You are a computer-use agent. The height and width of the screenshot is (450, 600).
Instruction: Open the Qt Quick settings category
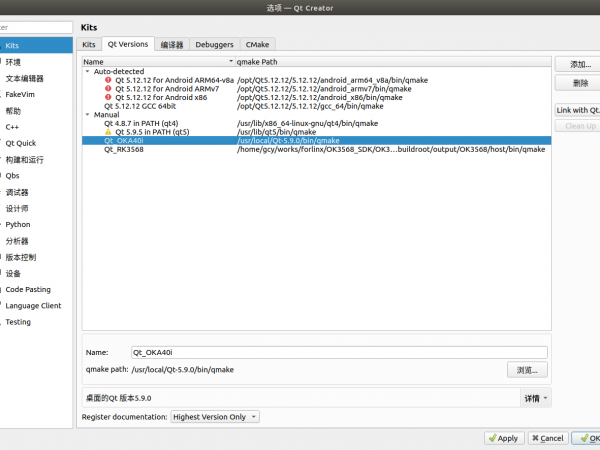21,143
